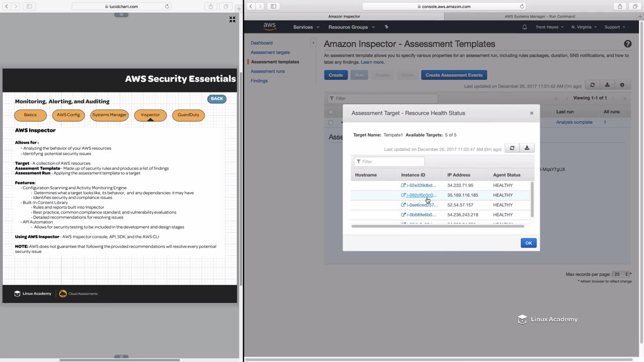Go back in the lucidchart.com browser window
This screenshot has width=644, height=362.
tap(6, 7)
